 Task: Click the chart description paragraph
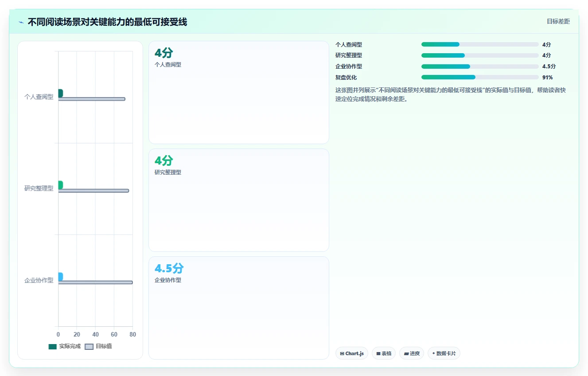451,94
